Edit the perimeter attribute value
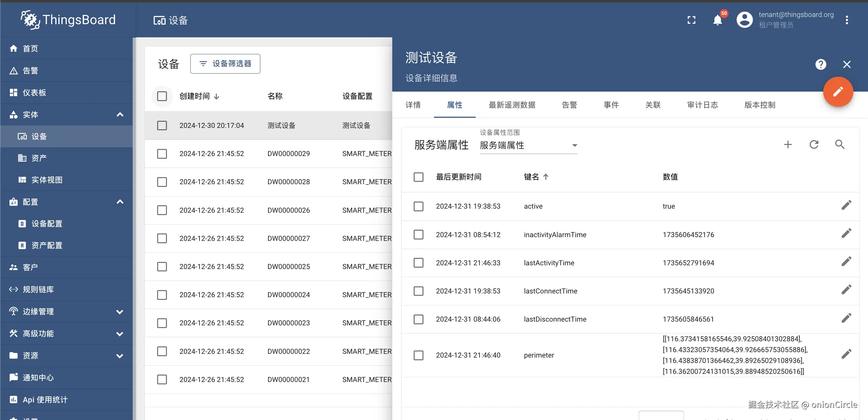 [x=846, y=354]
